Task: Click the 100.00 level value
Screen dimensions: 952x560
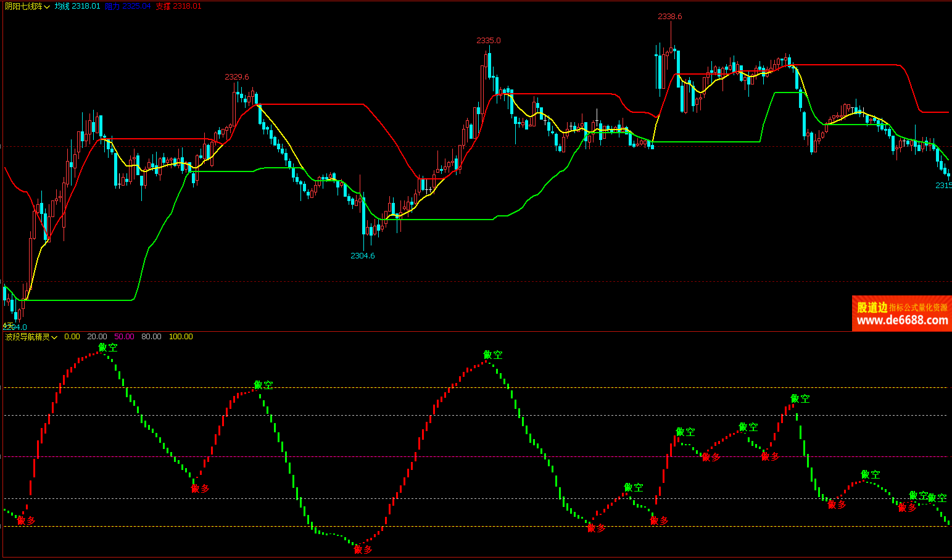Action: 181,337
